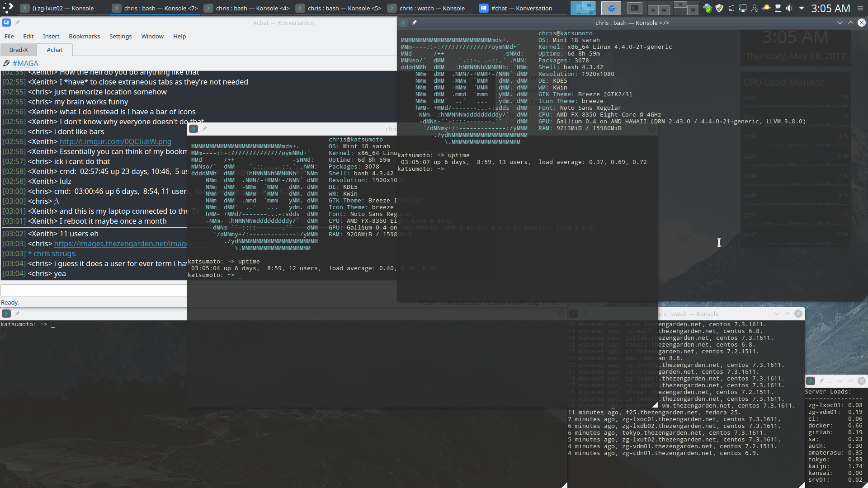
Task: Follow the #MAGA topic link
Action: click(25, 63)
